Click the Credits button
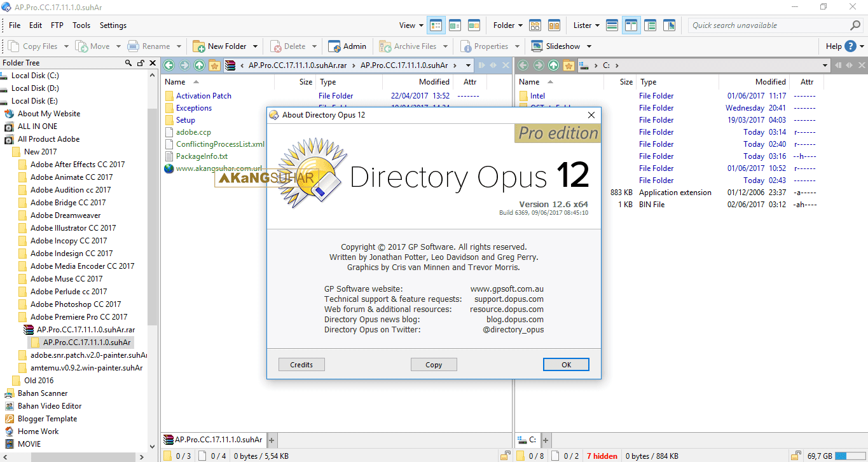Image resolution: width=868 pixels, height=462 pixels. tap(301, 365)
